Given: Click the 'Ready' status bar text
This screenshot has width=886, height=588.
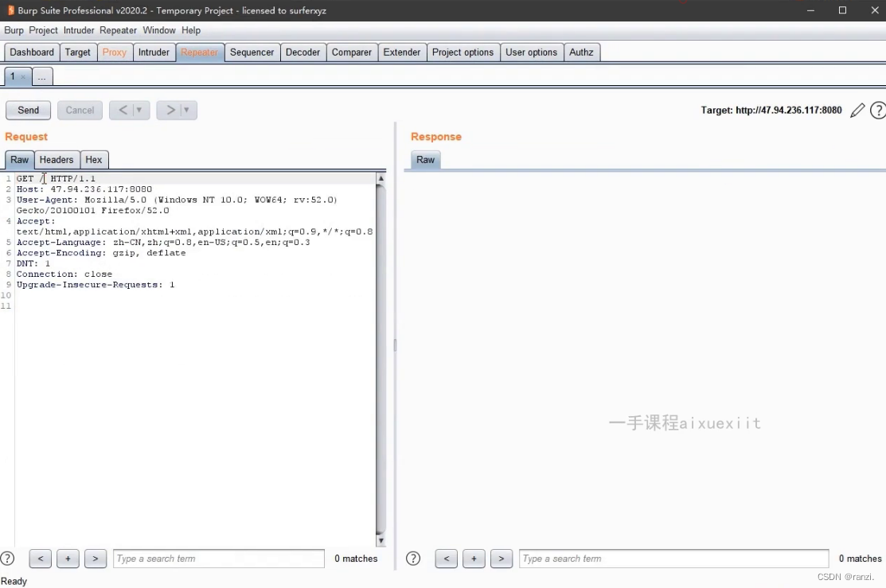Looking at the screenshot, I should [14, 581].
